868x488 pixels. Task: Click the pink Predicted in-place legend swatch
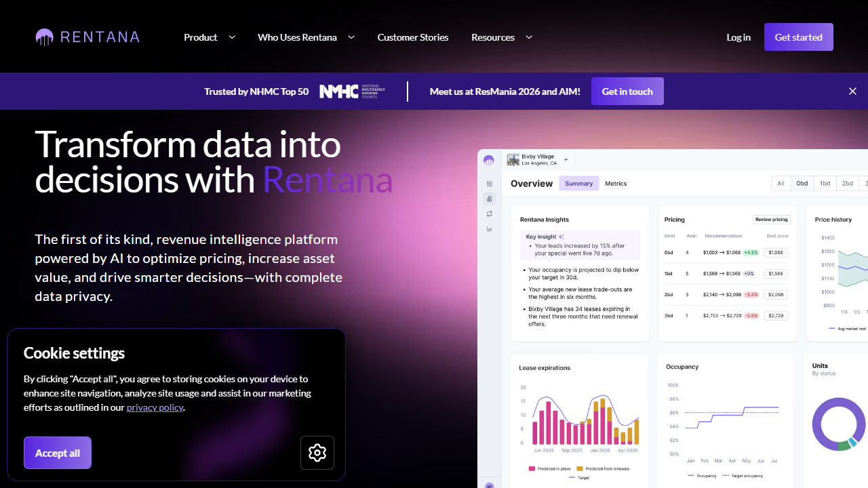[x=530, y=468]
